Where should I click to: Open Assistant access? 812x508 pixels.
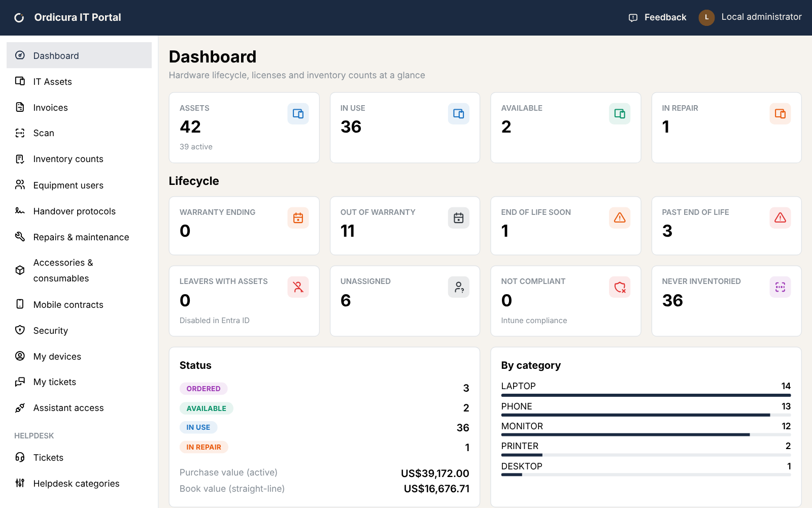(79, 407)
